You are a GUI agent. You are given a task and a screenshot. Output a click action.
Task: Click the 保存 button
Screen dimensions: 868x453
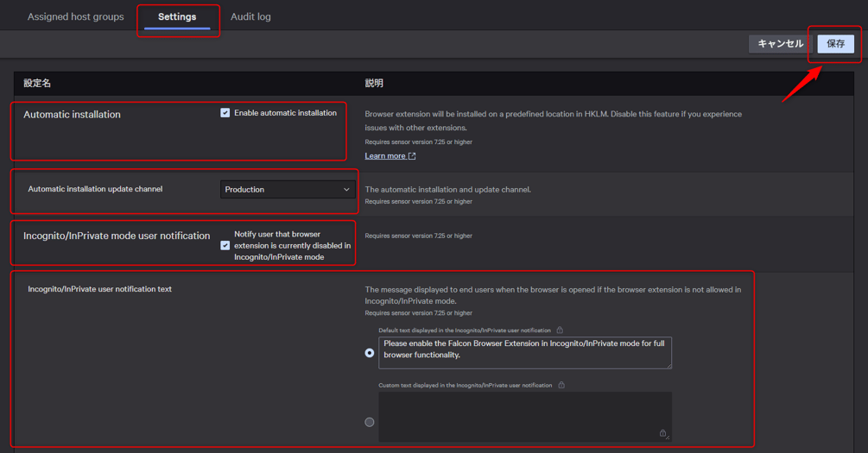click(x=835, y=44)
